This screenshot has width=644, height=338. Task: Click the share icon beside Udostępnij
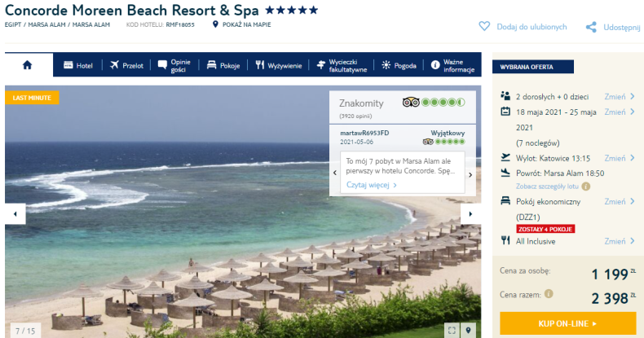point(591,27)
